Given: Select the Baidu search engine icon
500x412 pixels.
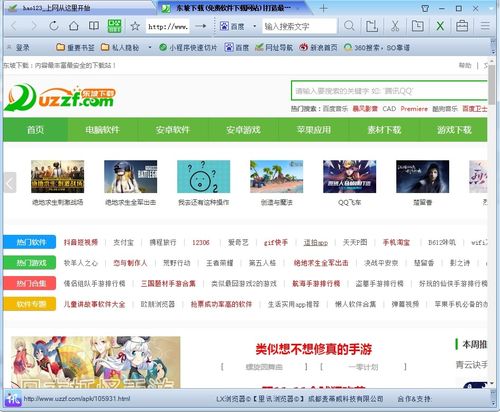Looking at the screenshot, I should click(x=224, y=26).
